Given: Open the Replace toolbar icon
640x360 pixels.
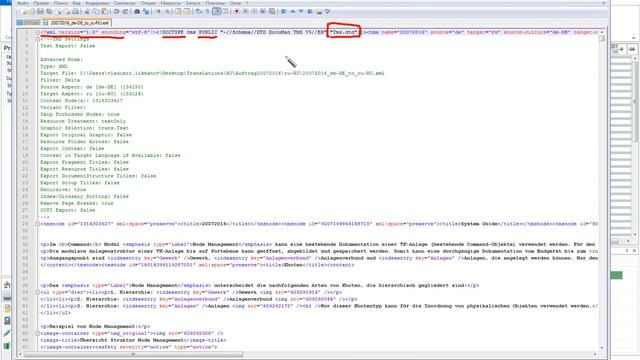Looking at the screenshot, I should click(146, 11).
